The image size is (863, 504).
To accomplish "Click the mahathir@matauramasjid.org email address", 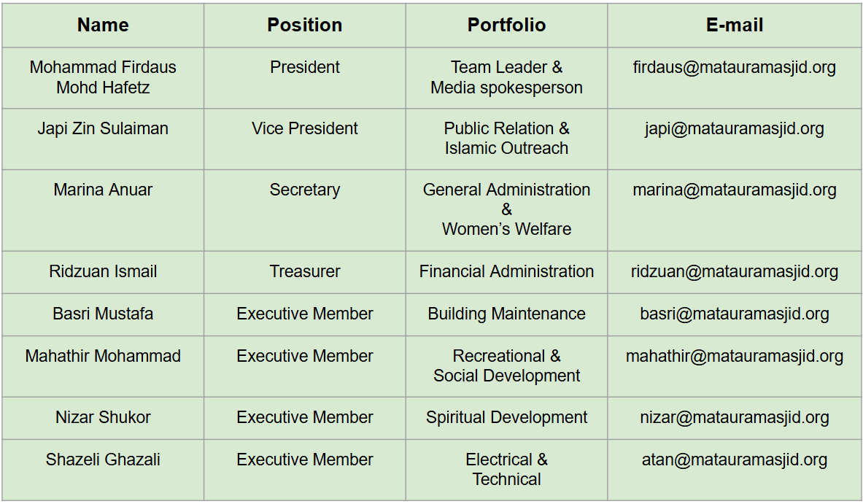I will tap(734, 357).
